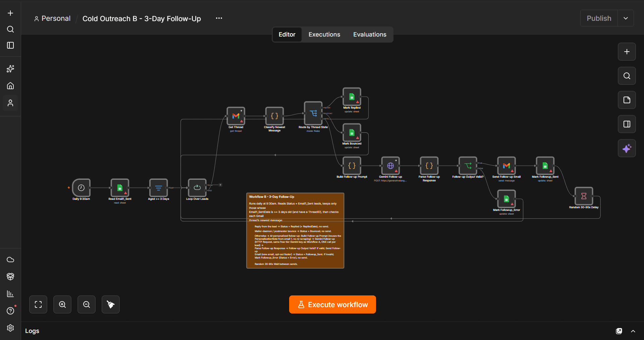Open the AI sparkle icon in sidebar

tap(10, 69)
